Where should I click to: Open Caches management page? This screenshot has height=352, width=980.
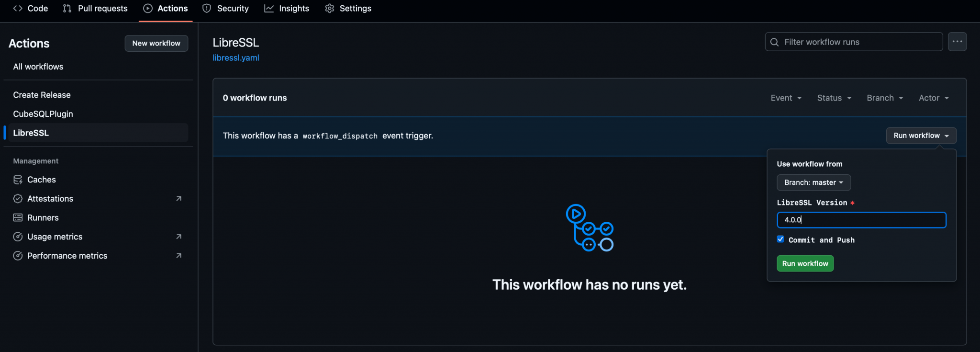(42, 180)
